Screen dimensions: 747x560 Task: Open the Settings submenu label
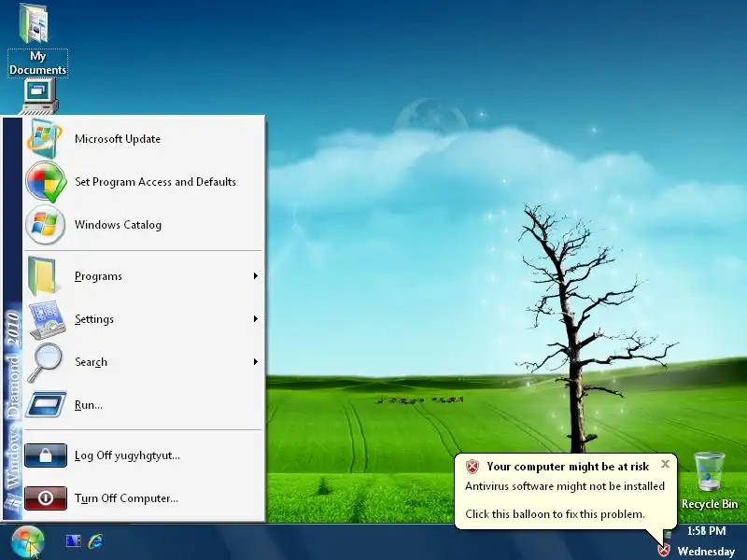[x=94, y=319]
